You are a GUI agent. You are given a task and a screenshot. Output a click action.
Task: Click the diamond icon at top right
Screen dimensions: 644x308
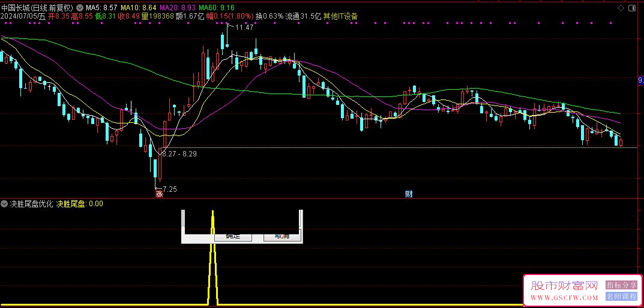(620, 8)
